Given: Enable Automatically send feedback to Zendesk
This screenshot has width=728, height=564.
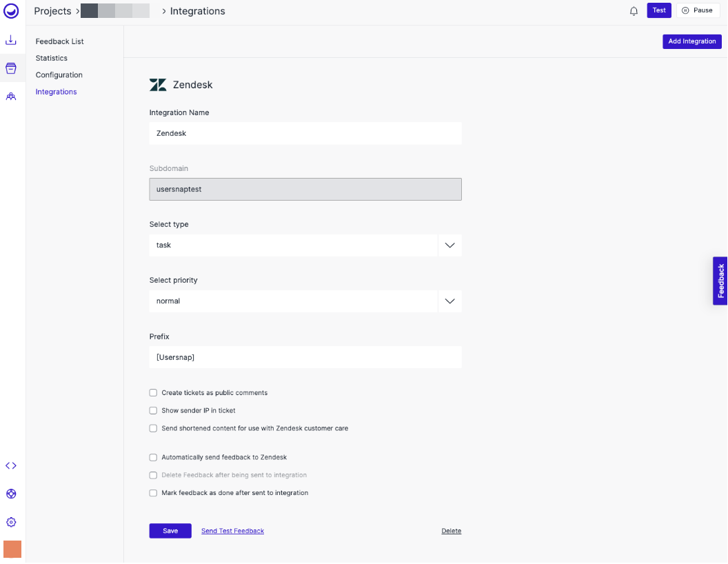Looking at the screenshot, I should (153, 457).
